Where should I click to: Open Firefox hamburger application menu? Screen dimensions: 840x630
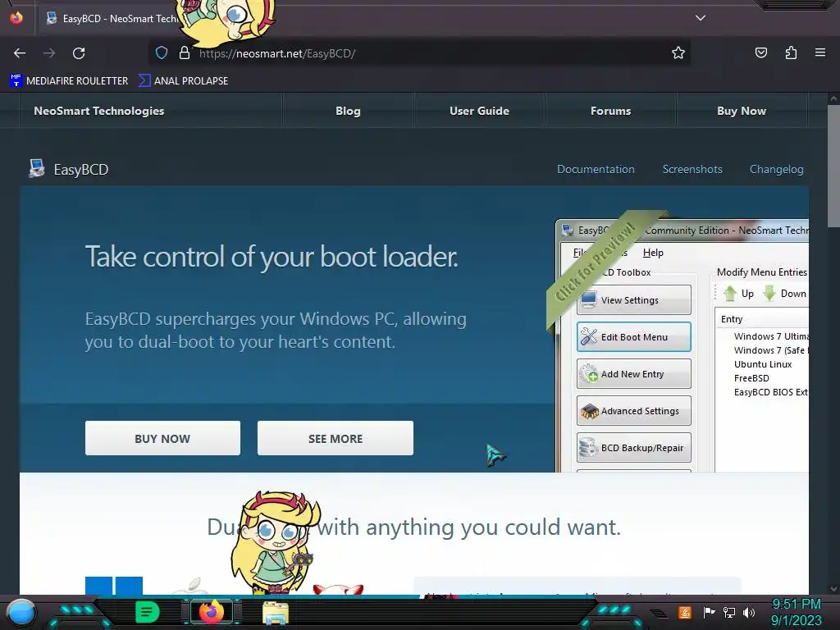click(x=820, y=52)
